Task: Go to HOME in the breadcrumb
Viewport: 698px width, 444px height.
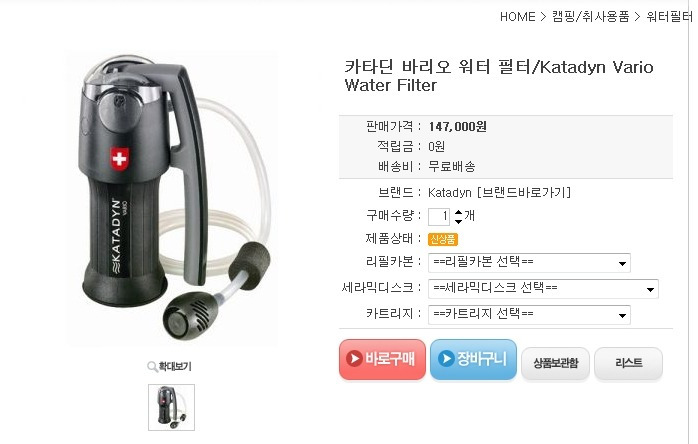Action: tap(517, 17)
